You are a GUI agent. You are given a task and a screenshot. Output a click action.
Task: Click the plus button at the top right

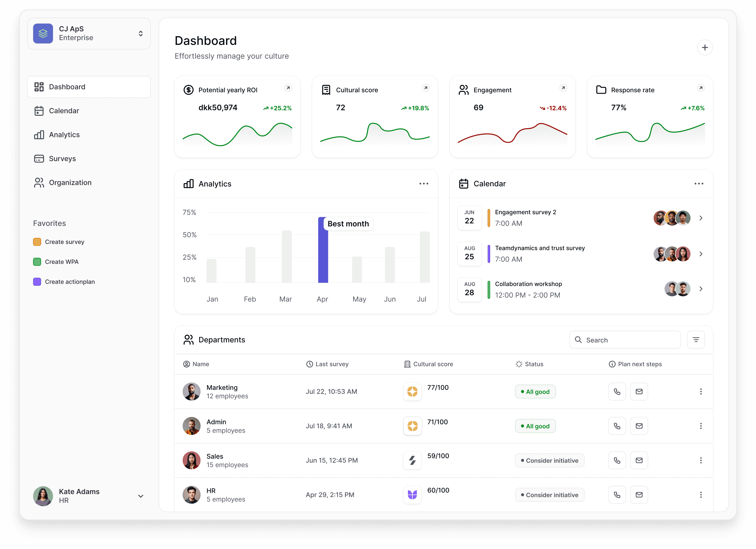pyautogui.click(x=705, y=47)
